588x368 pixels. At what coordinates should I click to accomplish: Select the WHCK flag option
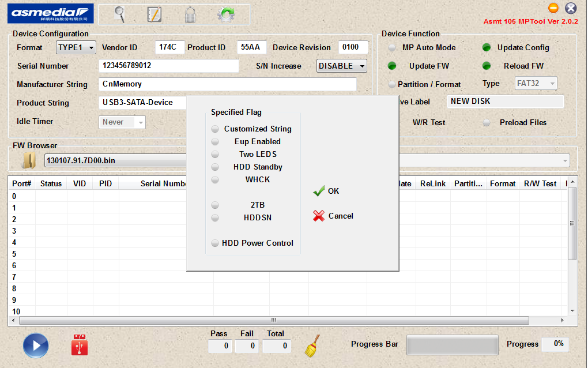tap(215, 180)
